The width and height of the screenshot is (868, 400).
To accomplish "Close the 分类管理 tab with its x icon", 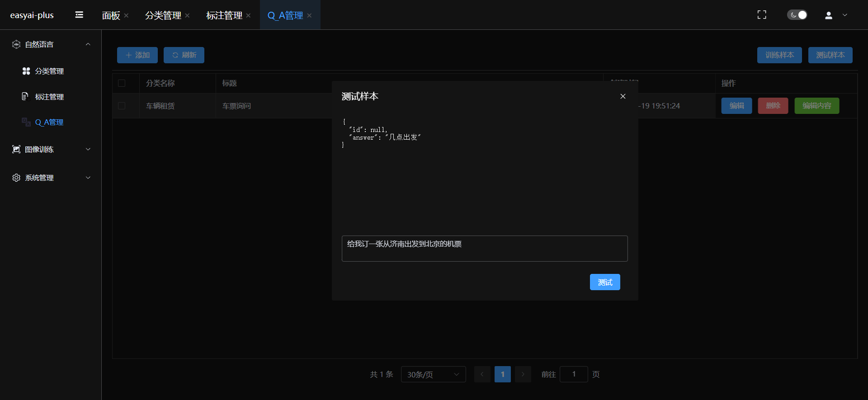I will pyautogui.click(x=187, y=15).
